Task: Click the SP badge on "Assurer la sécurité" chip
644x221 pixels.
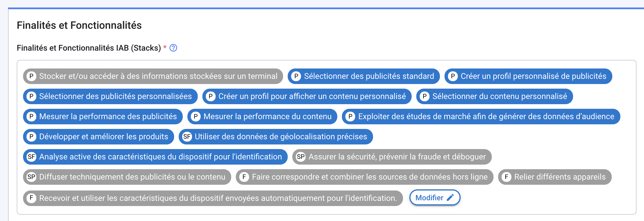Action: pyautogui.click(x=301, y=157)
